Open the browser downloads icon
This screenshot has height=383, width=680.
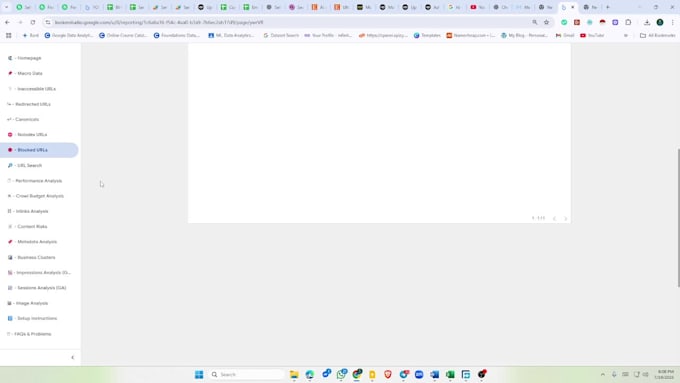(x=647, y=22)
